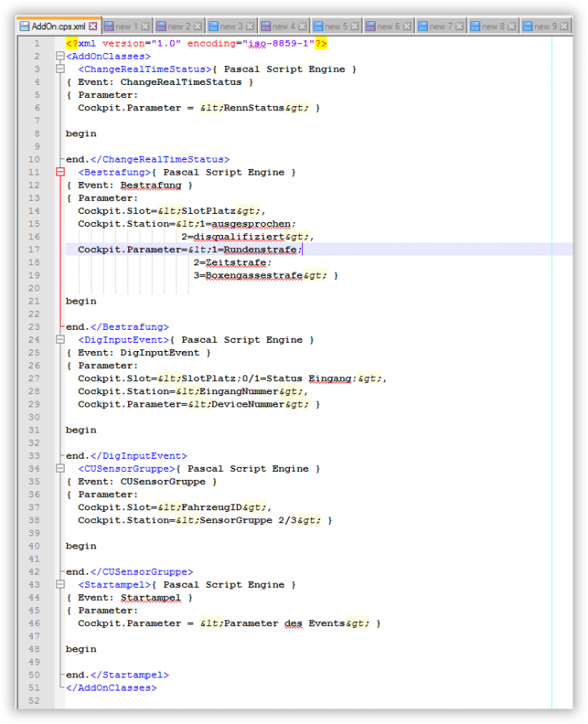The image size is (588, 724).
Task: Collapse the Startampel fold marker
Action: tap(60, 584)
